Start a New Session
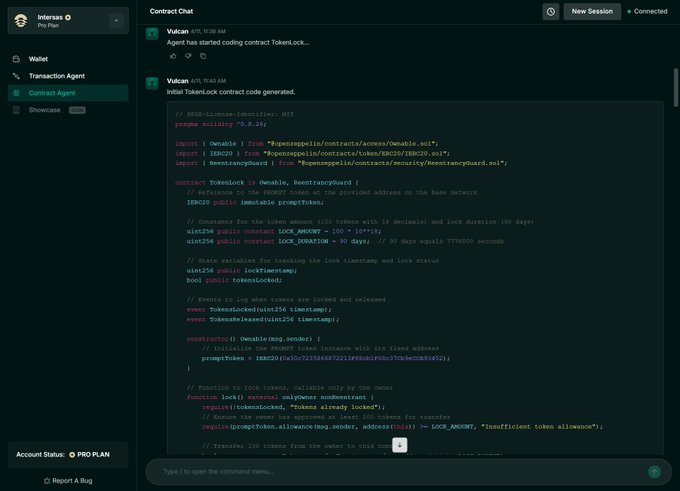This screenshot has height=491, width=680. click(592, 12)
